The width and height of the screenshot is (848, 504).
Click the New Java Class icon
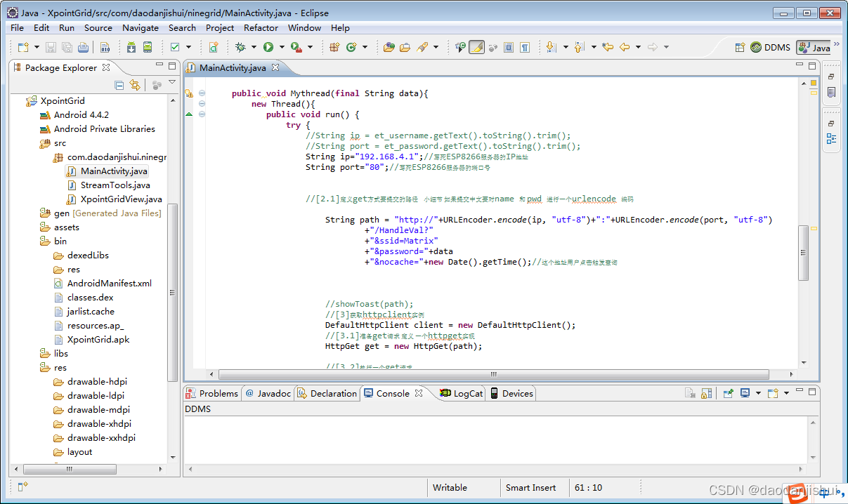click(x=351, y=47)
